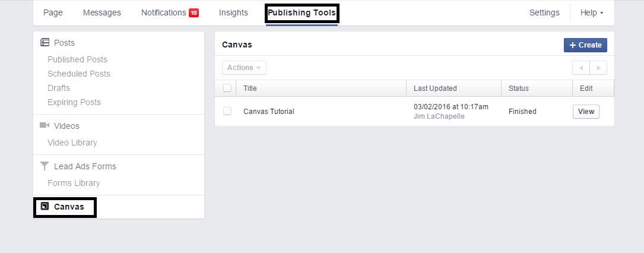Click the plus Create button
Viewport: 644px width, 253px height.
pos(585,45)
